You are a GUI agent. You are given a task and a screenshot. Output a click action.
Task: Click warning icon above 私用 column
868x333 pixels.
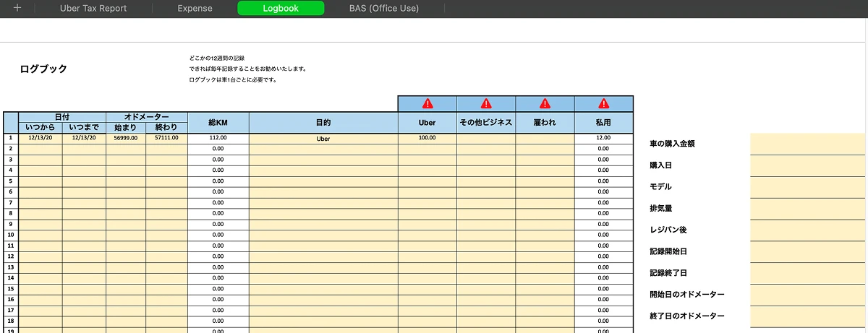(604, 103)
